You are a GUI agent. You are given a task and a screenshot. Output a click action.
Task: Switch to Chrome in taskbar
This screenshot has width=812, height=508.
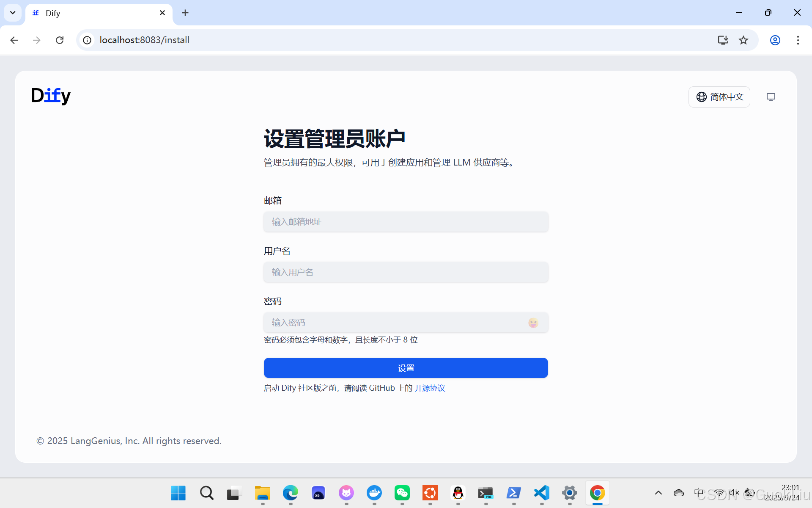598,493
